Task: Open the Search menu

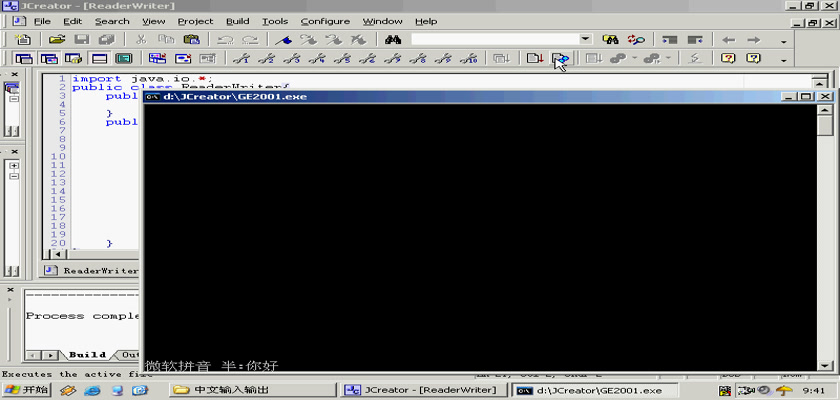Action: 112,21
